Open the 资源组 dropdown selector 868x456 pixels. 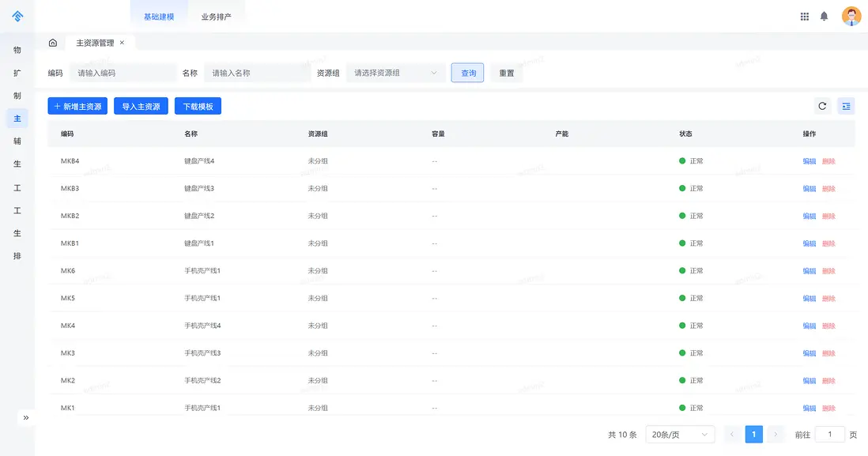[396, 73]
